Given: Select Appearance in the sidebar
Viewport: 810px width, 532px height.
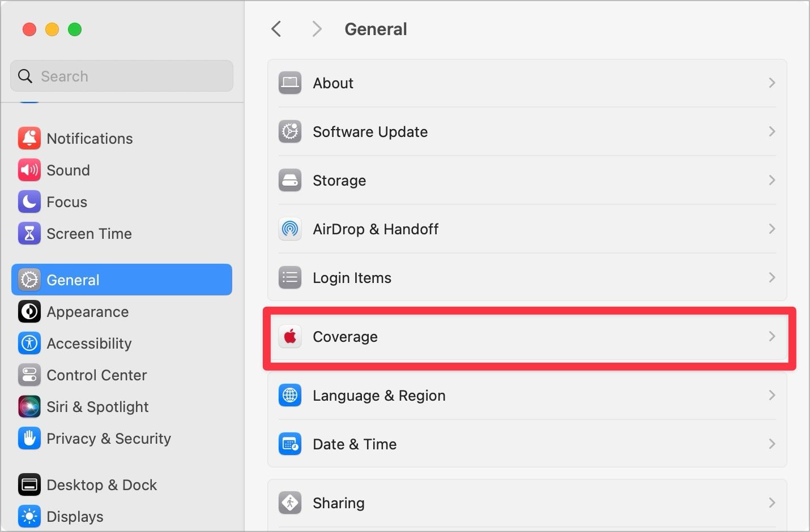Looking at the screenshot, I should (87, 312).
